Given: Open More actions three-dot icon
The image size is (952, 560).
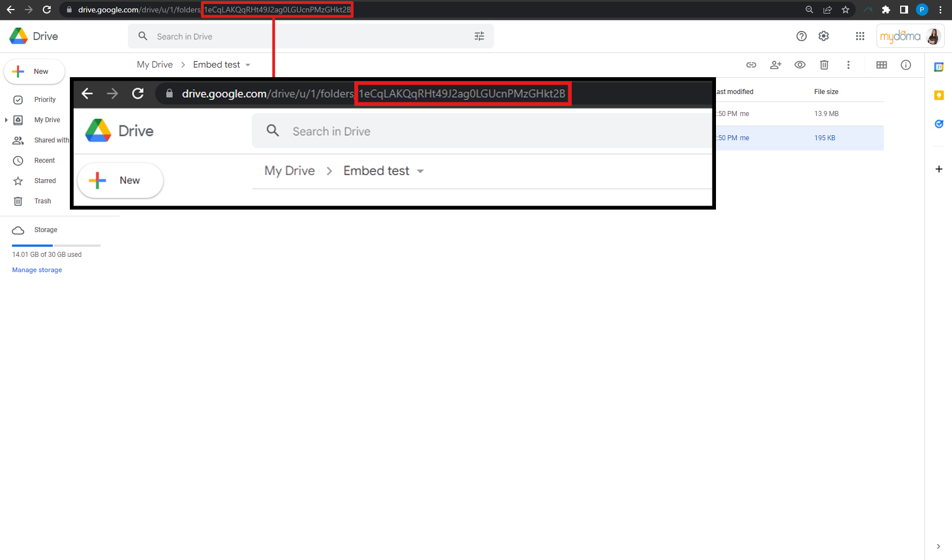Looking at the screenshot, I should (848, 65).
